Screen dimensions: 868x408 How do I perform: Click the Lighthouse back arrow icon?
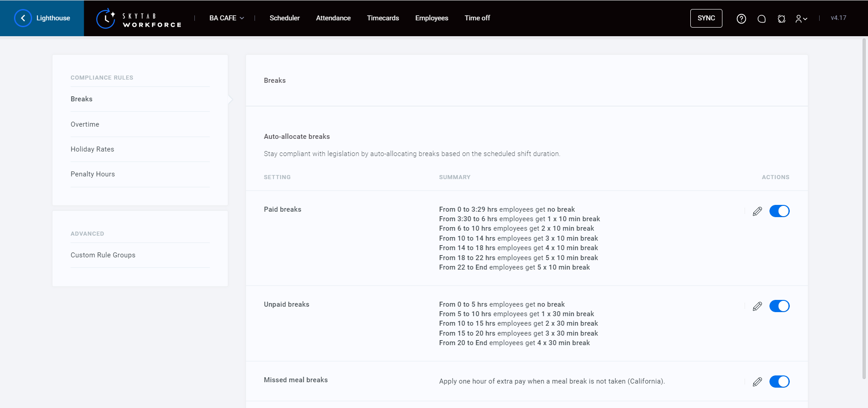(23, 18)
